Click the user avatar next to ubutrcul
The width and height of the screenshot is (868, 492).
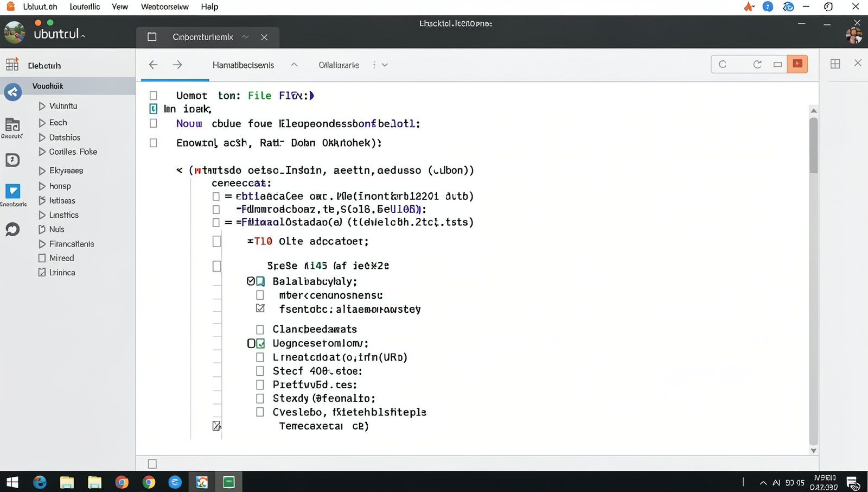[x=14, y=33]
